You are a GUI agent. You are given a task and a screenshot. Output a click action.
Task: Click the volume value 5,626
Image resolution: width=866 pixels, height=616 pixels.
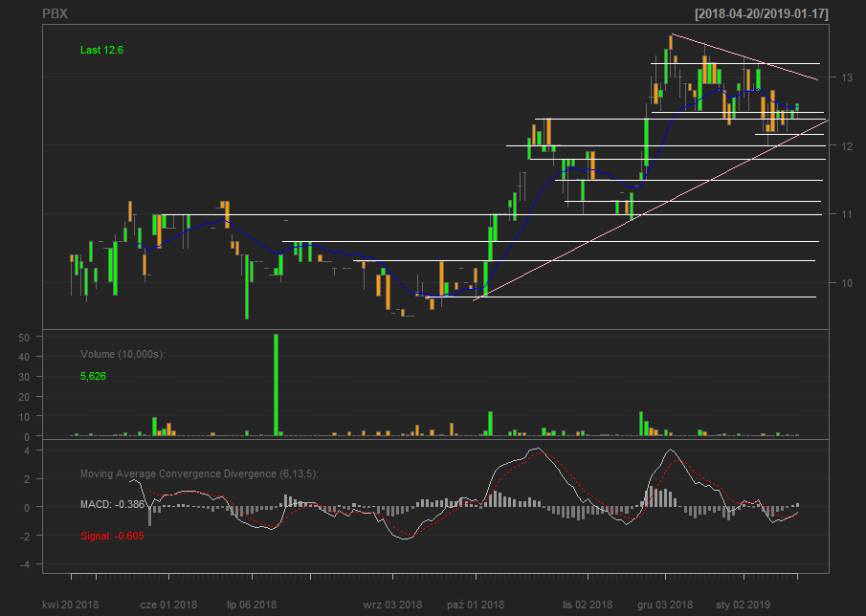point(93,377)
